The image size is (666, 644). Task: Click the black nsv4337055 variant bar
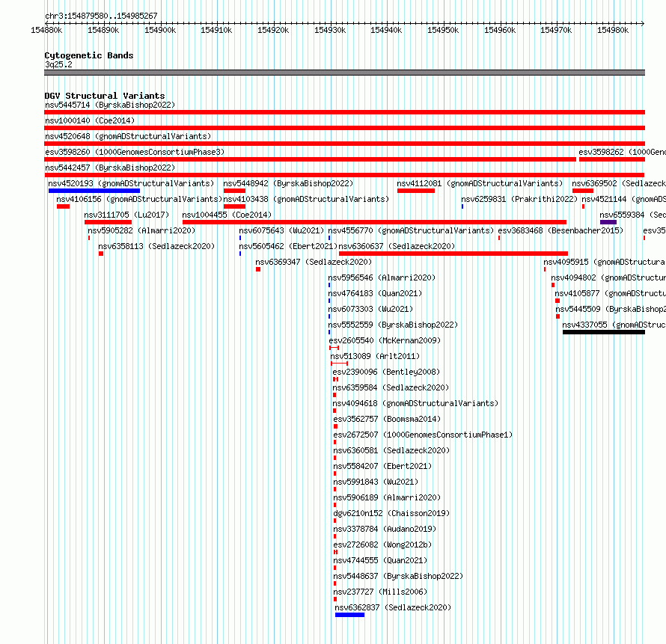coord(604,332)
